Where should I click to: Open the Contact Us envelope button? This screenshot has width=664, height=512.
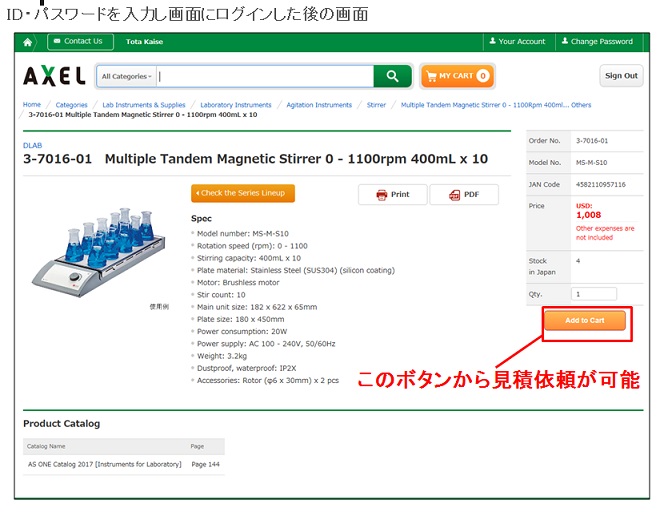(x=80, y=42)
